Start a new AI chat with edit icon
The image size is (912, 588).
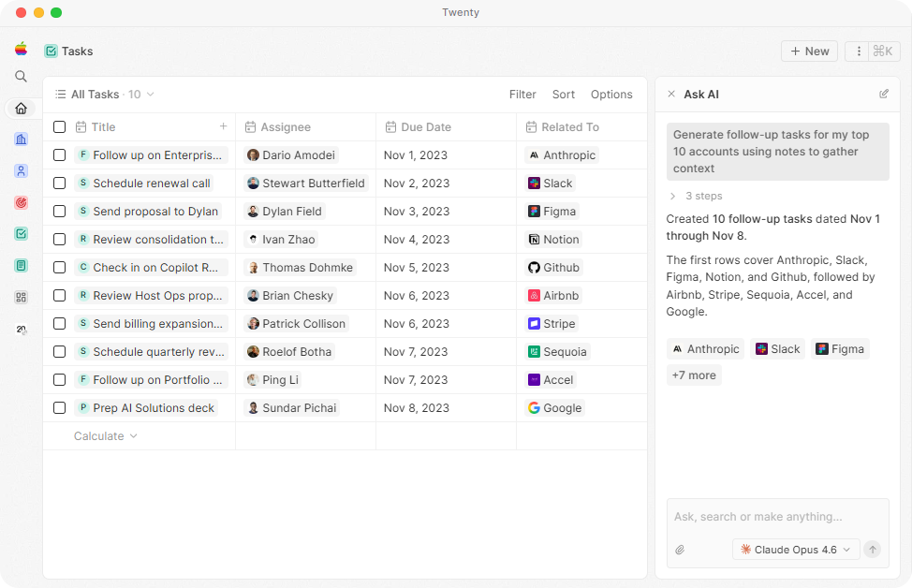884,94
